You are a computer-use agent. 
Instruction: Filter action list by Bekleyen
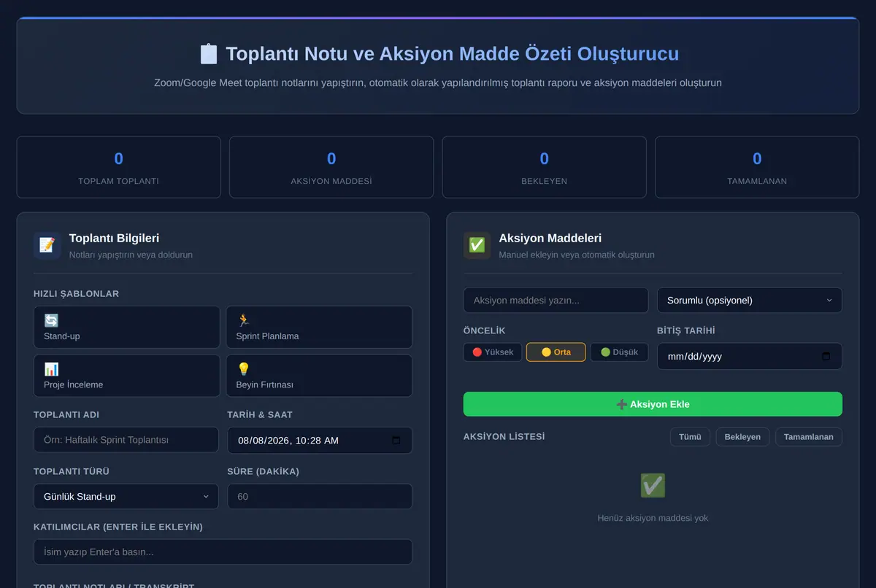click(742, 436)
